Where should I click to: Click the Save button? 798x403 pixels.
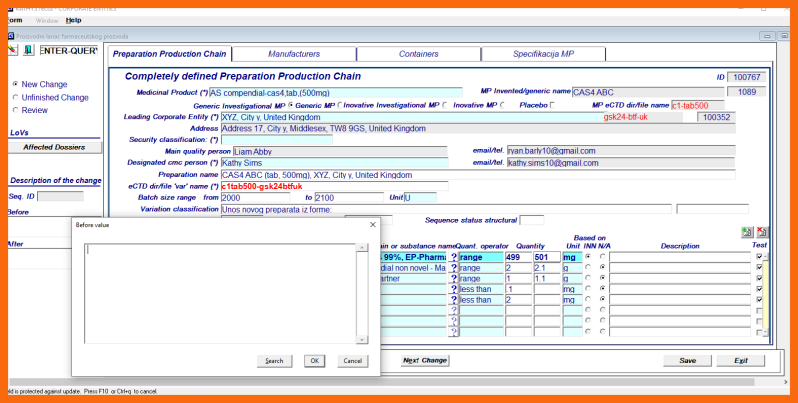coord(687,360)
